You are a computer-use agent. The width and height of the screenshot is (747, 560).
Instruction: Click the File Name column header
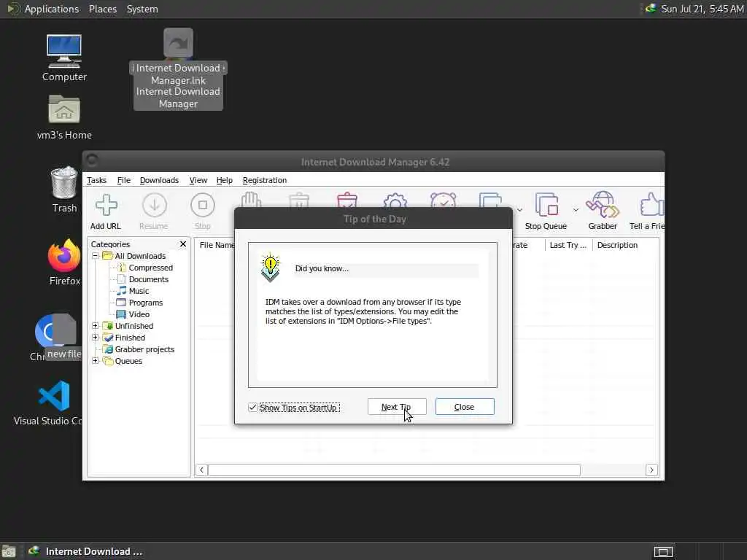[216, 245]
